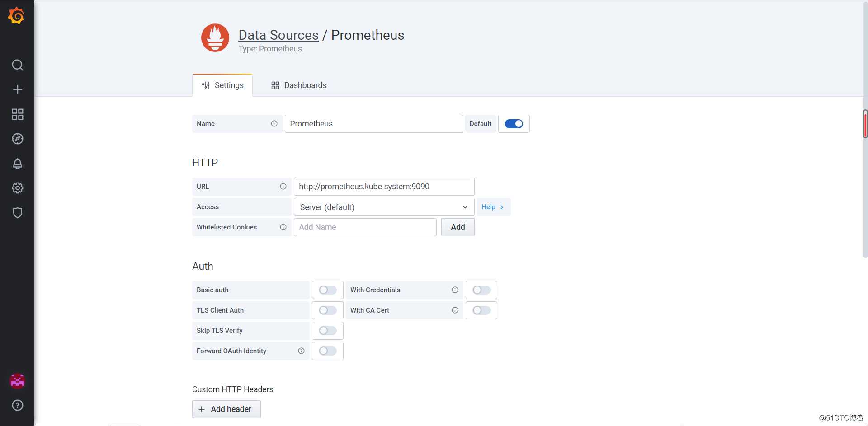Click the Type: Prometheus subtitle text
The image size is (868, 426).
(270, 49)
